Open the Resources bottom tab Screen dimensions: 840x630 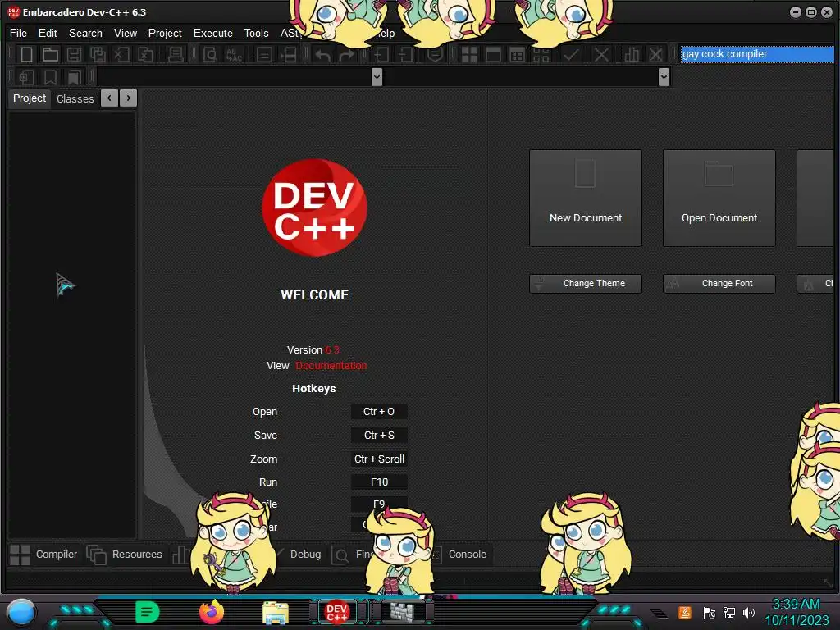click(x=125, y=555)
